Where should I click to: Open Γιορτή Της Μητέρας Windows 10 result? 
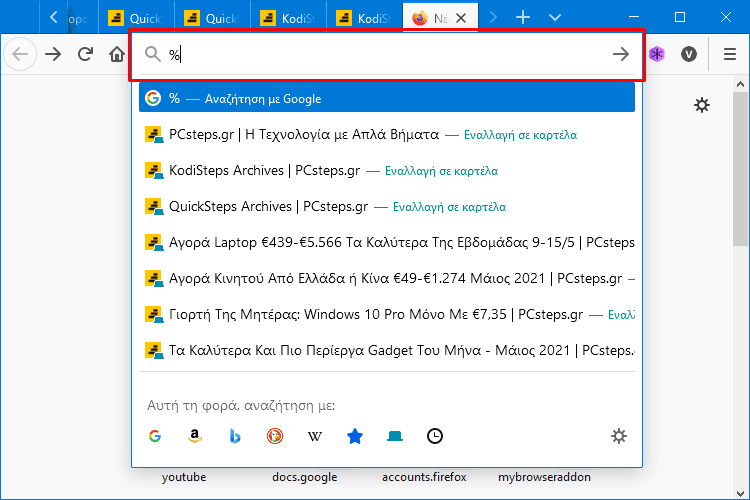point(387,314)
